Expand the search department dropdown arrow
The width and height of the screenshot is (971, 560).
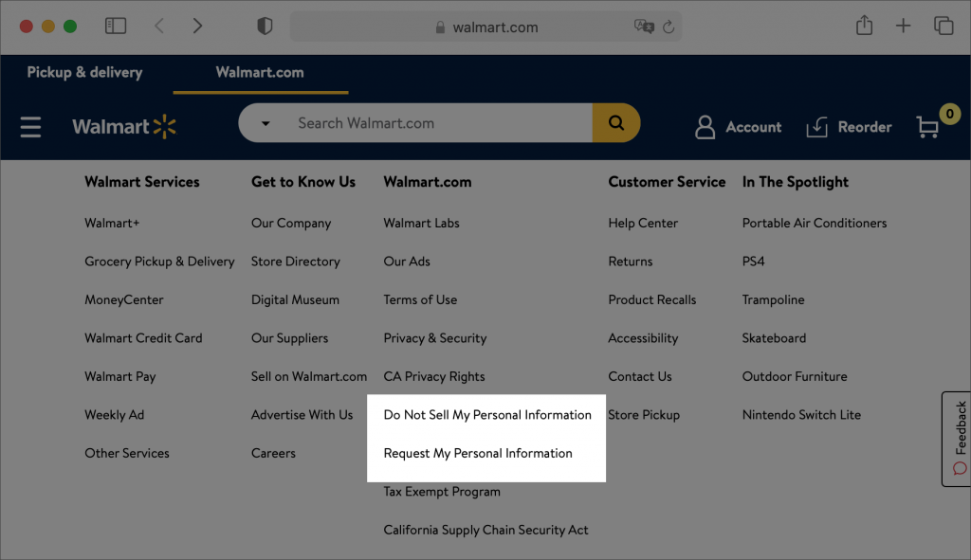266,123
